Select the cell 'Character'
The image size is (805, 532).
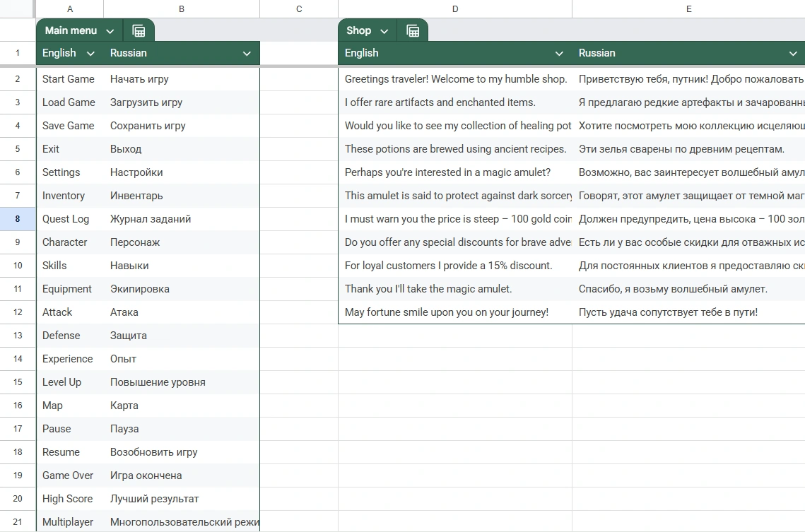pos(70,242)
